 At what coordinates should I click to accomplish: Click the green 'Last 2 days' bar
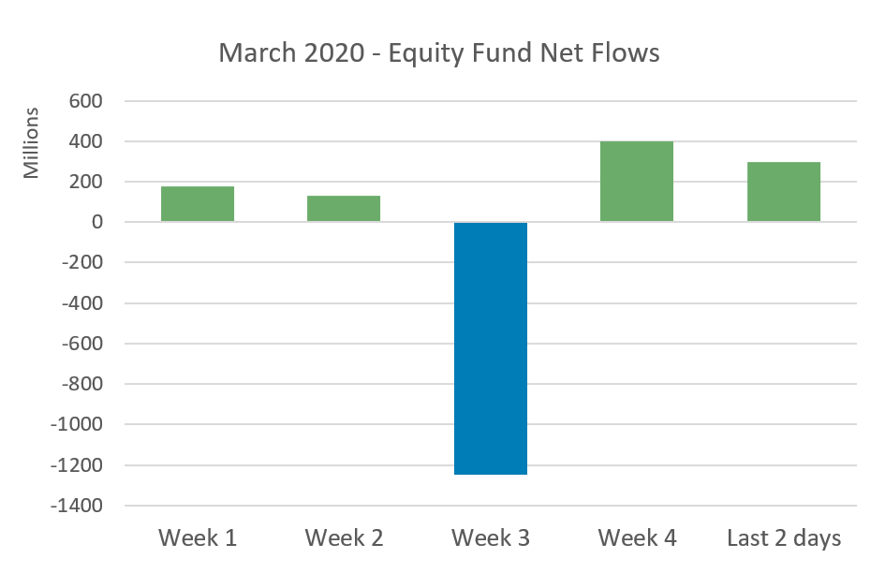click(784, 192)
